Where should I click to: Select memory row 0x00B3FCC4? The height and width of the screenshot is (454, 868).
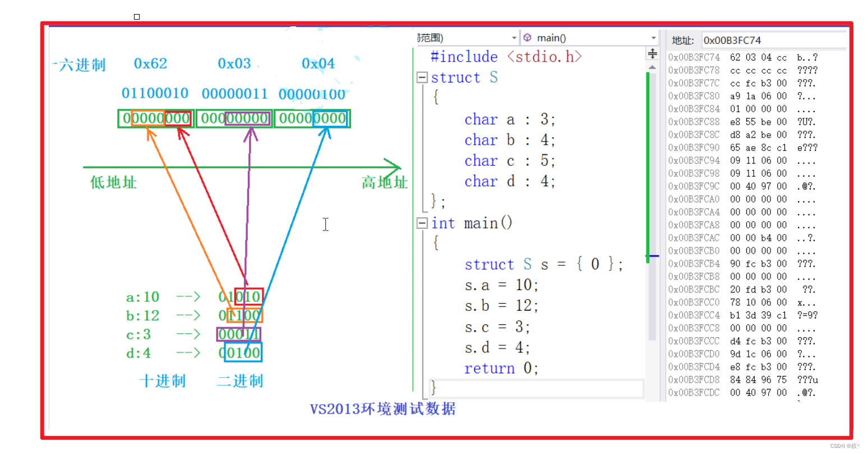point(743,315)
